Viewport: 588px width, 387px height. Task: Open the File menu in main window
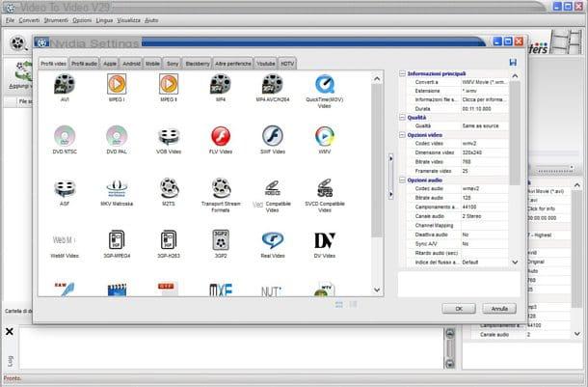tap(11, 20)
